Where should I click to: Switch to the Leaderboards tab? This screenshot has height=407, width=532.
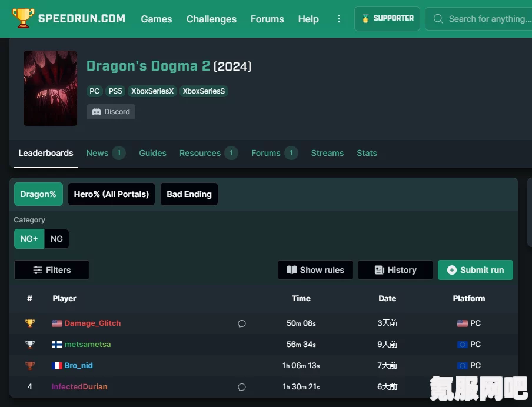tap(46, 154)
